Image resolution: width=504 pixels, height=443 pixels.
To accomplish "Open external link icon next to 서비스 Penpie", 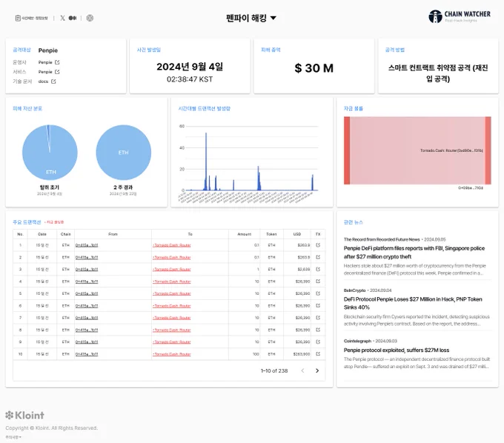I will click(57, 72).
